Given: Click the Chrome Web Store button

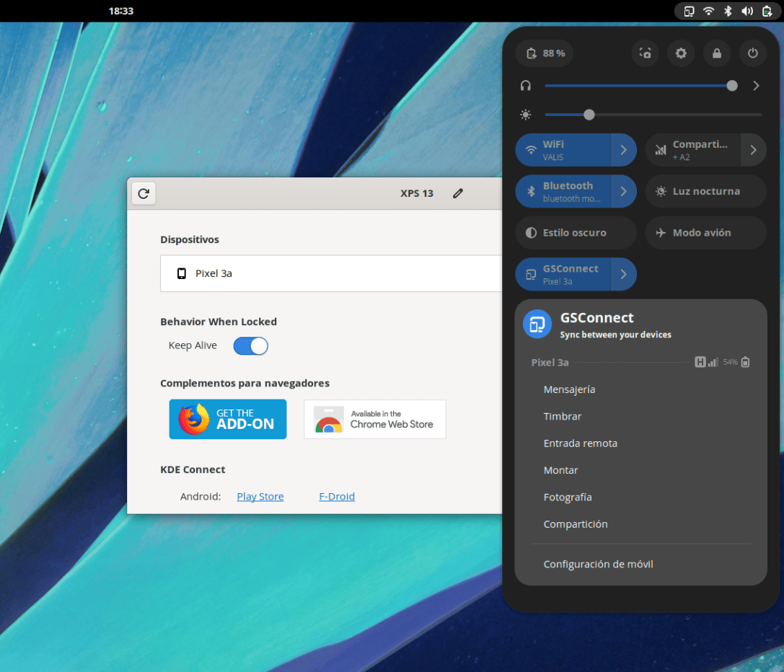Looking at the screenshot, I should coord(375,419).
